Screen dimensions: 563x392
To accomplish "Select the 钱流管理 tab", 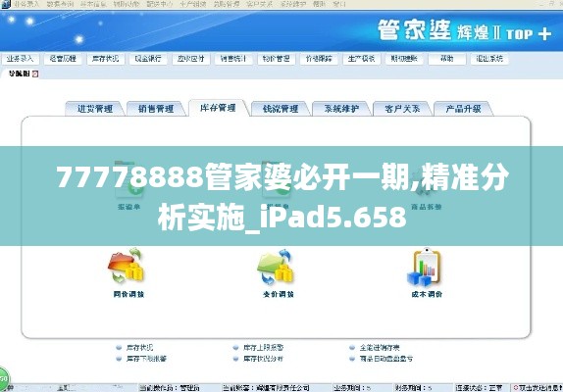I will pyautogui.click(x=281, y=109).
